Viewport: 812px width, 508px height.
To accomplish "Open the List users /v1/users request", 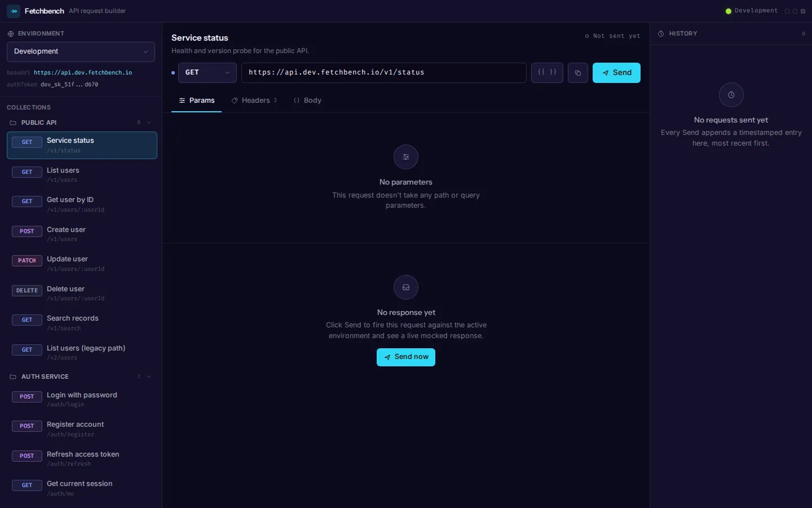I will pos(82,175).
